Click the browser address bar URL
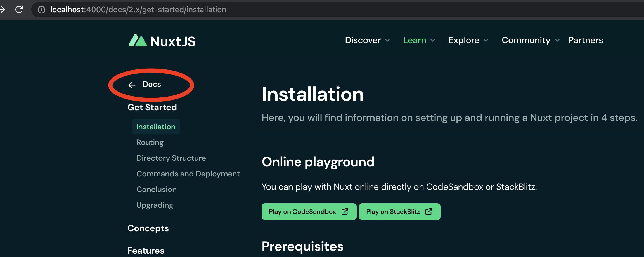Screen dimensions: 644x257 138,10
